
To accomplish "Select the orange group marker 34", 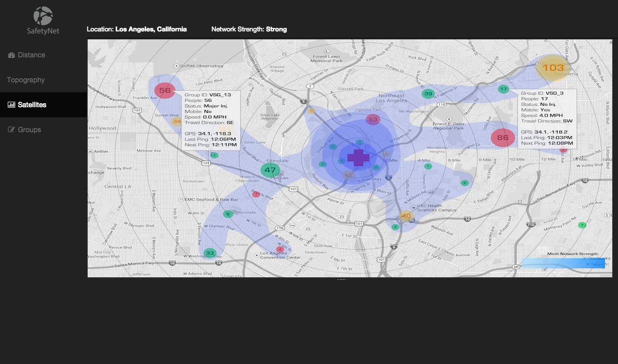I will [x=176, y=121].
